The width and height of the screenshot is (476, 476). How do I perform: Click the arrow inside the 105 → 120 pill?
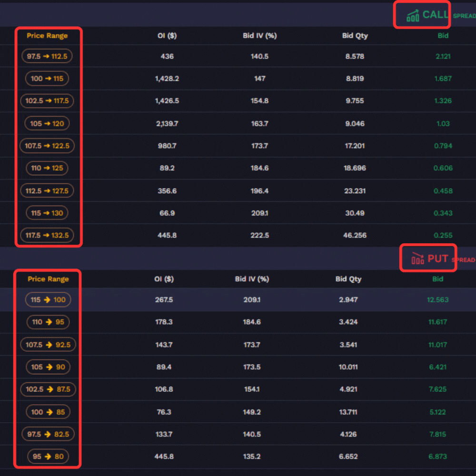point(47,123)
